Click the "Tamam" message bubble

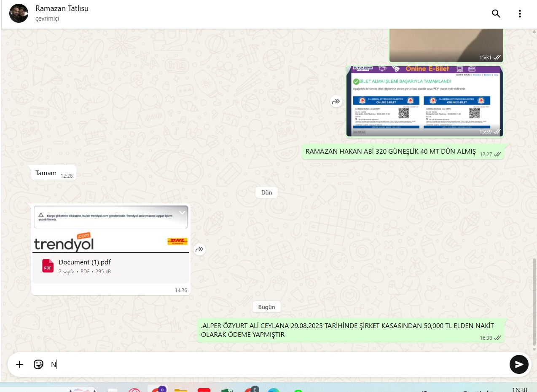(46, 173)
